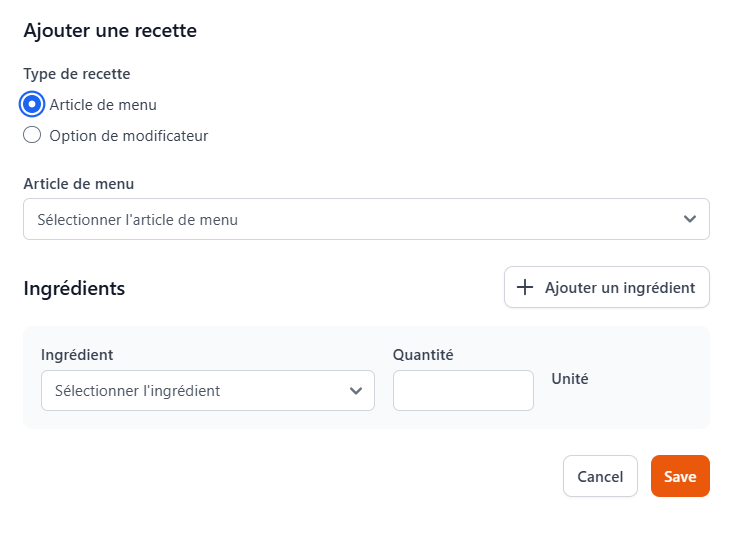Select the "Article de menu" radio button
Viewport: 732px width, 536px height.
[x=32, y=104]
